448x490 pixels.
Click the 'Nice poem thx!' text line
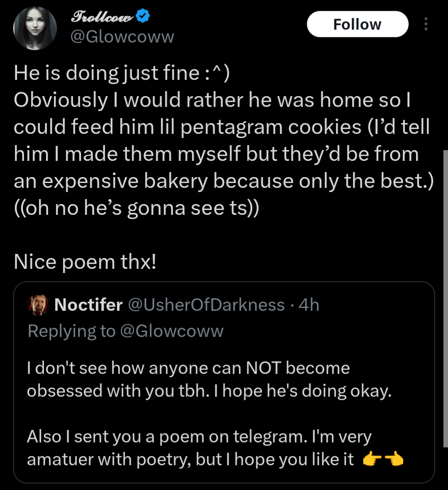point(85,262)
